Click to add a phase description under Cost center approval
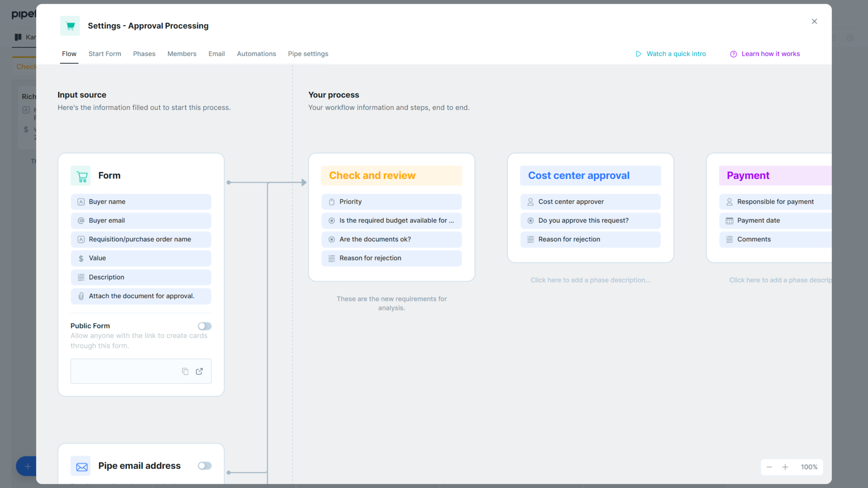868x488 pixels. coord(590,280)
